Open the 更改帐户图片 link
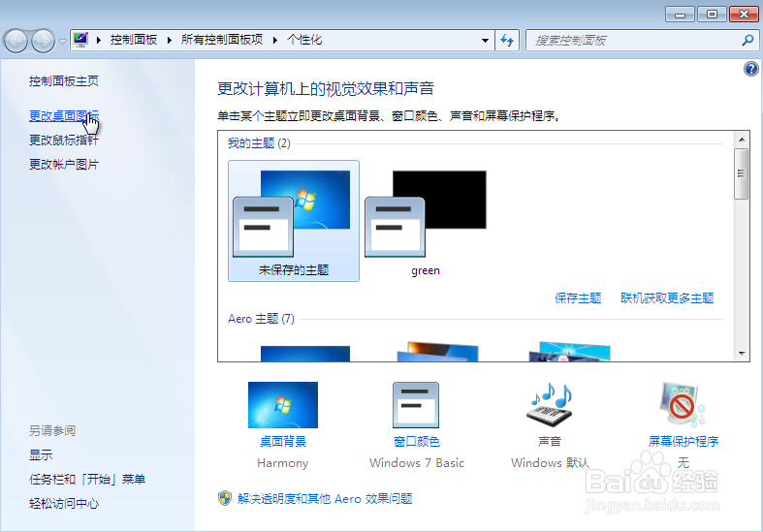The height and width of the screenshot is (532, 763). click(64, 165)
